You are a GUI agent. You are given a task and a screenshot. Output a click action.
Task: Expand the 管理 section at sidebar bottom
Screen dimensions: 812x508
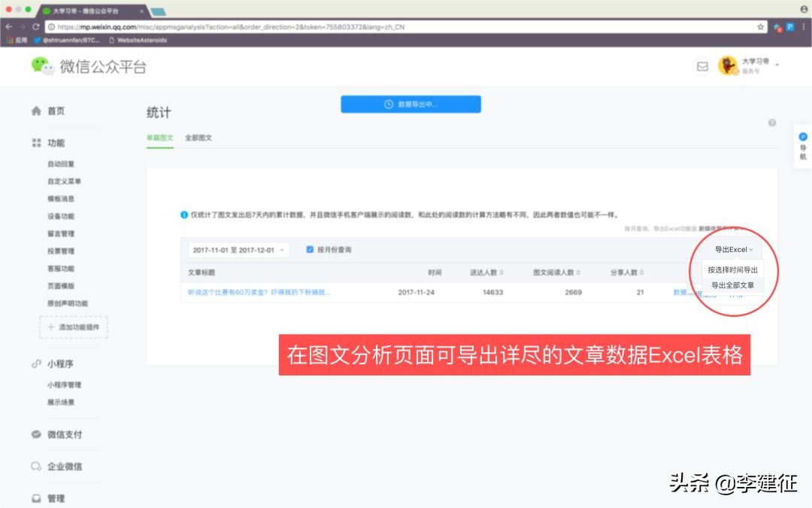pyautogui.click(x=56, y=498)
